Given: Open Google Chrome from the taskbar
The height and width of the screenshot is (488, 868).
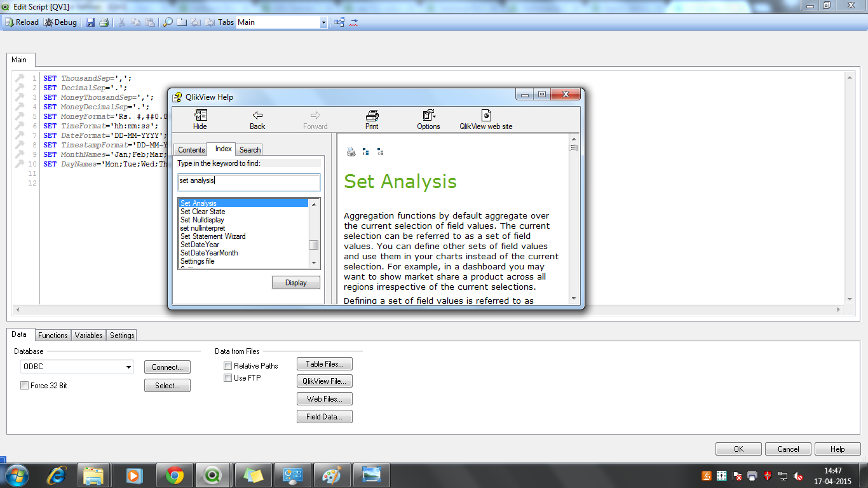Looking at the screenshot, I should [175, 475].
